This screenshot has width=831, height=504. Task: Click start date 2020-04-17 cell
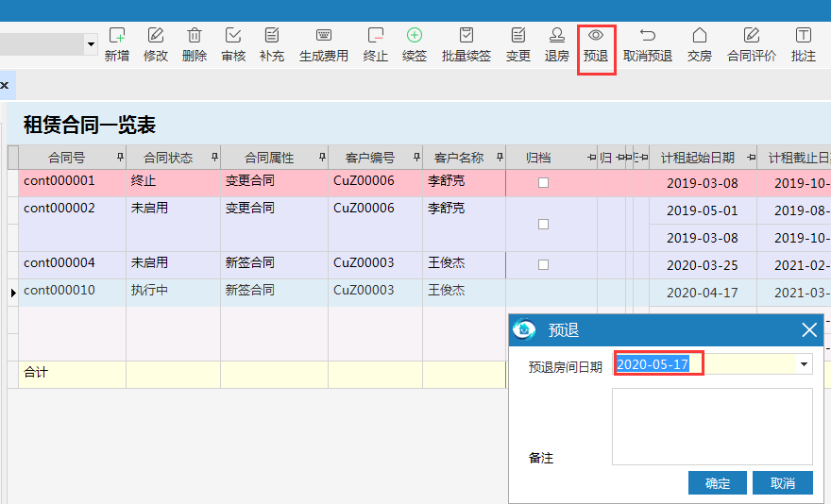pos(703,293)
